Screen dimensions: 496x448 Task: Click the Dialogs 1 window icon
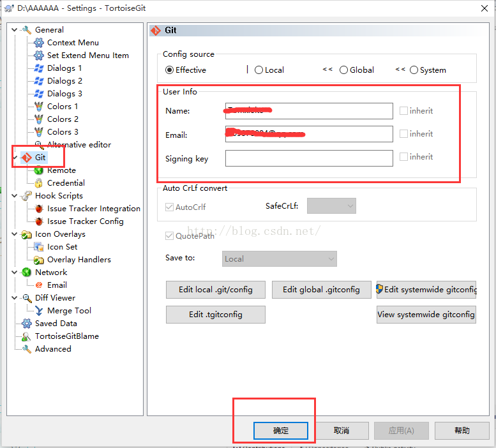coord(38,68)
